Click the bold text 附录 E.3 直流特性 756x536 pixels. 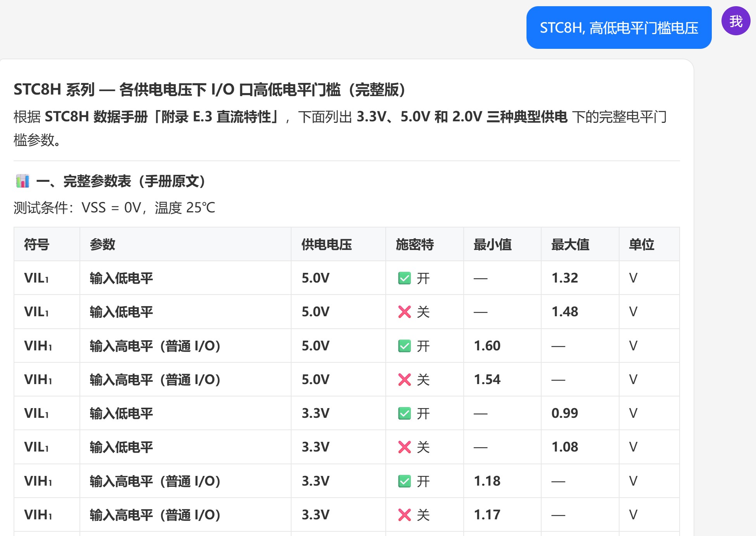(x=216, y=117)
